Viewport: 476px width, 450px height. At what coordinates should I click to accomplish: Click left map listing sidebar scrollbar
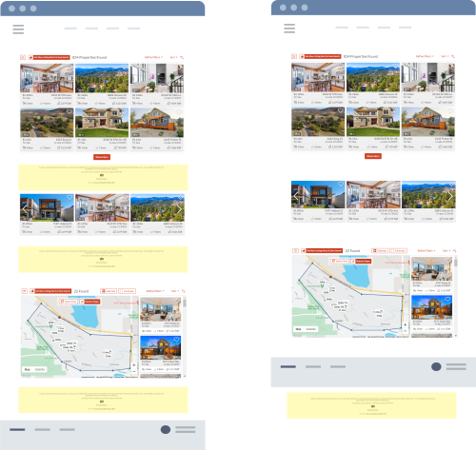pos(185,303)
